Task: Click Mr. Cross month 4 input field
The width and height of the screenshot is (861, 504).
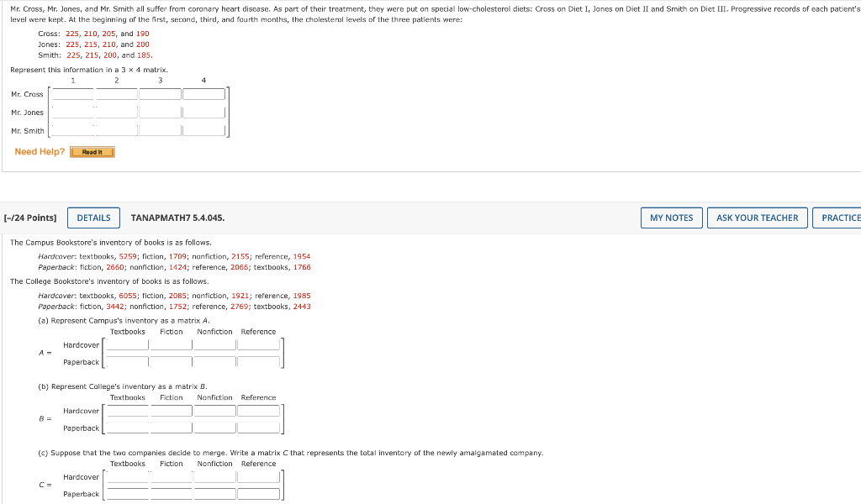Action: [203, 94]
